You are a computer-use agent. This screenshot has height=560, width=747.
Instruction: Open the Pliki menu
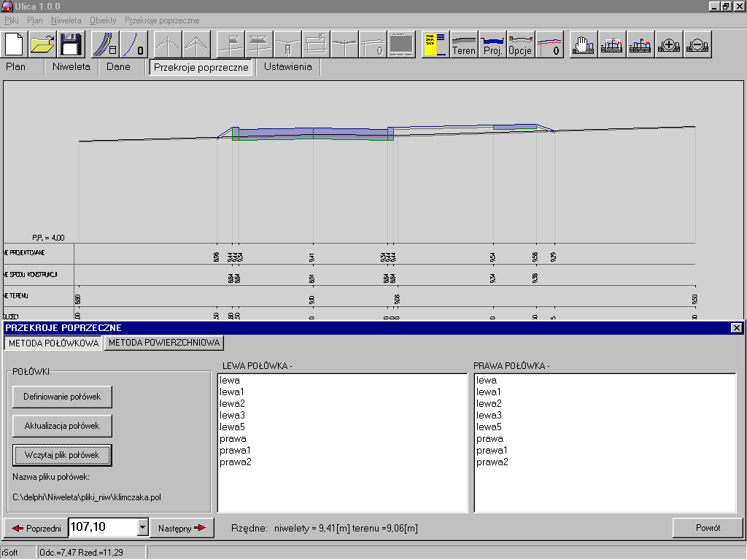[x=11, y=20]
